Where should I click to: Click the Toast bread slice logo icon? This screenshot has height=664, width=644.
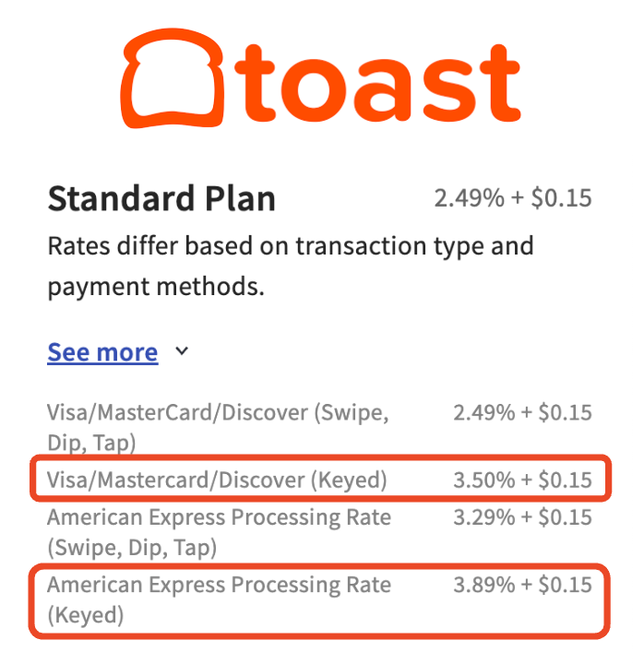pyautogui.click(x=172, y=78)
